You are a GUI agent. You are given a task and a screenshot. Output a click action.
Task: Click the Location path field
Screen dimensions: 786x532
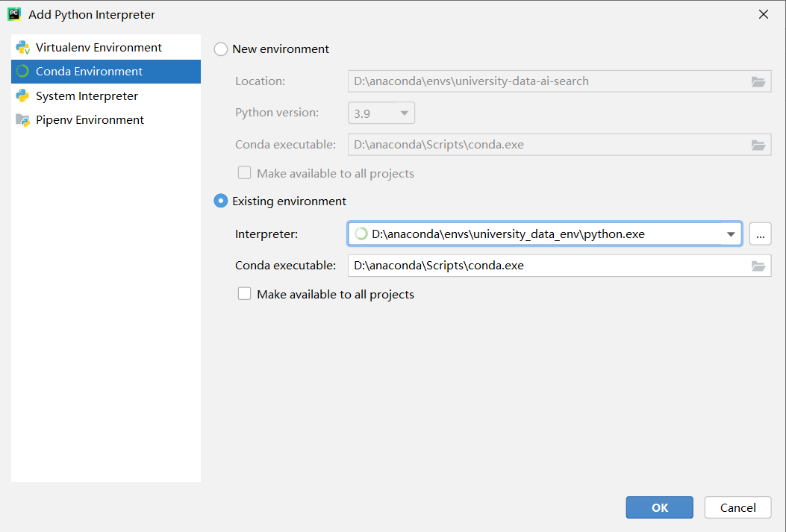pyautogui.click(x=559, y=81)
